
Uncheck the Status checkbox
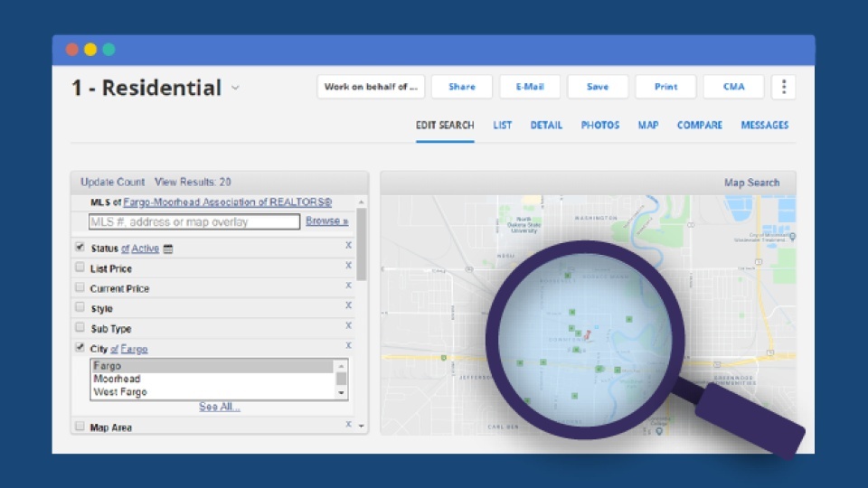[x=80, y=247]
